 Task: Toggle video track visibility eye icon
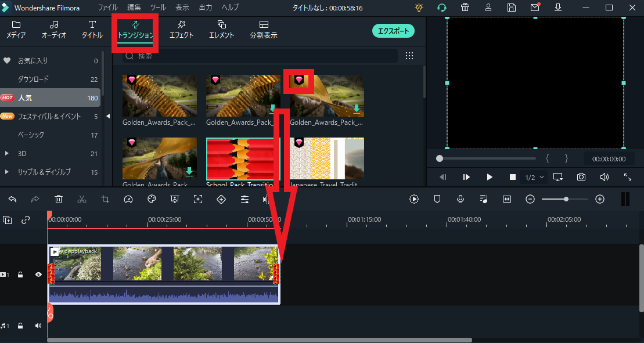38,275
